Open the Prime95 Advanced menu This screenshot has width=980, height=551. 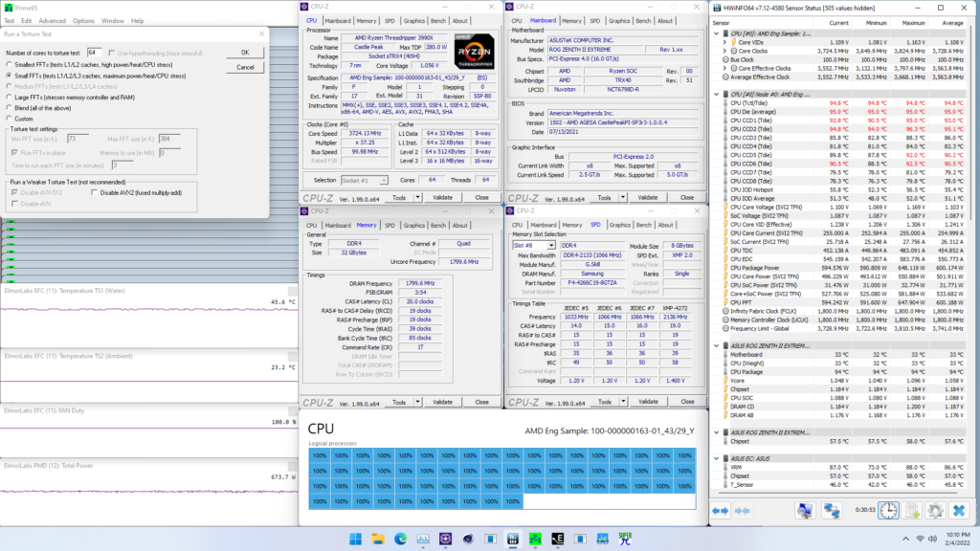click(52, 21)
